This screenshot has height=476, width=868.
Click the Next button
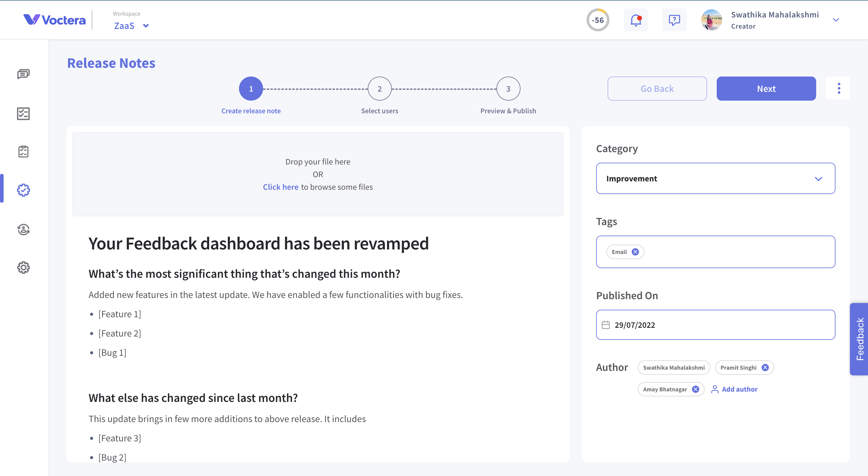[766, 89]
